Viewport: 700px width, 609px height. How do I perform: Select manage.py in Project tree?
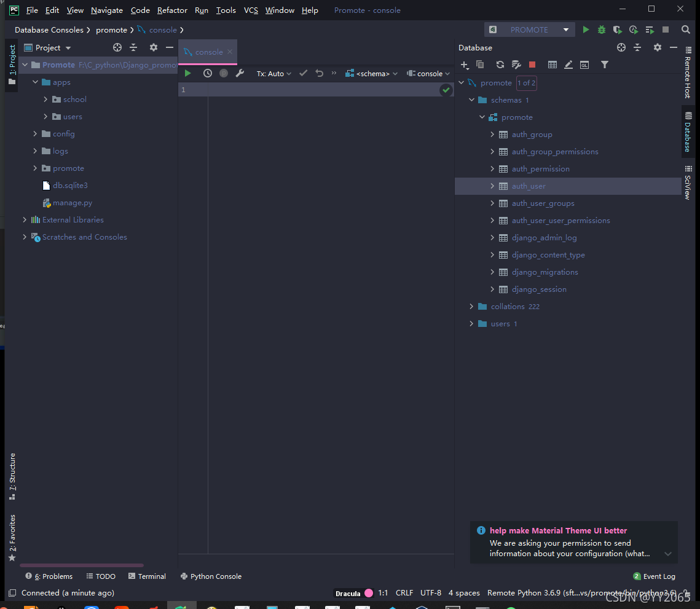coord(73,203)
